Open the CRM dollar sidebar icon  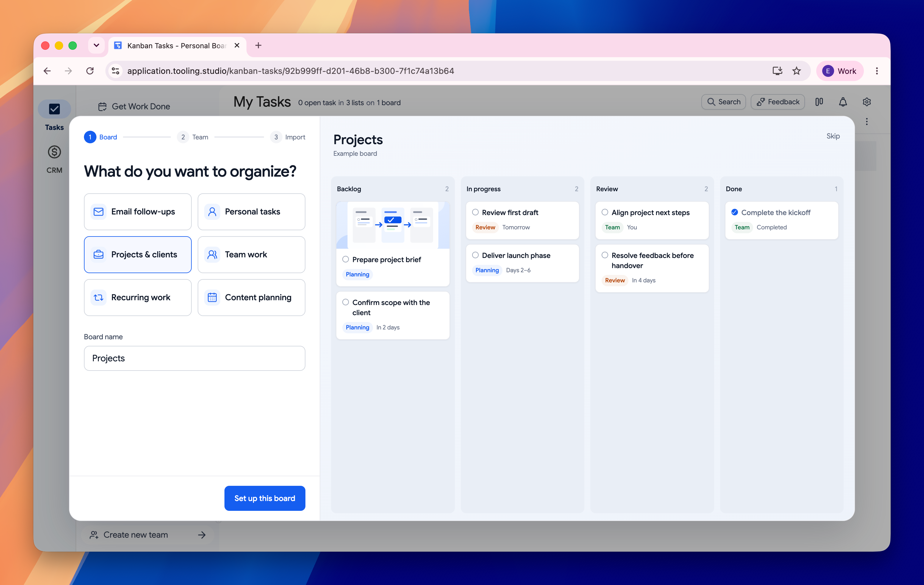54,152
